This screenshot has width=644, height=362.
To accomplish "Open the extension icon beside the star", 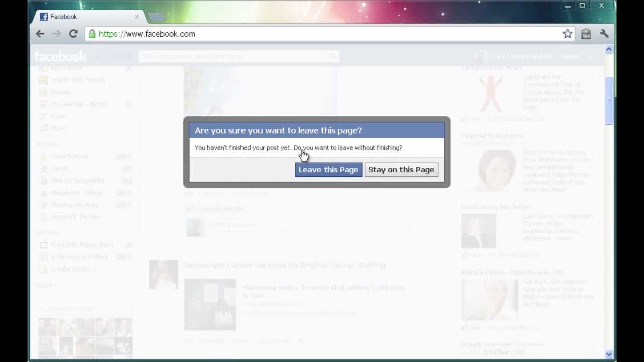I will 586,34.
